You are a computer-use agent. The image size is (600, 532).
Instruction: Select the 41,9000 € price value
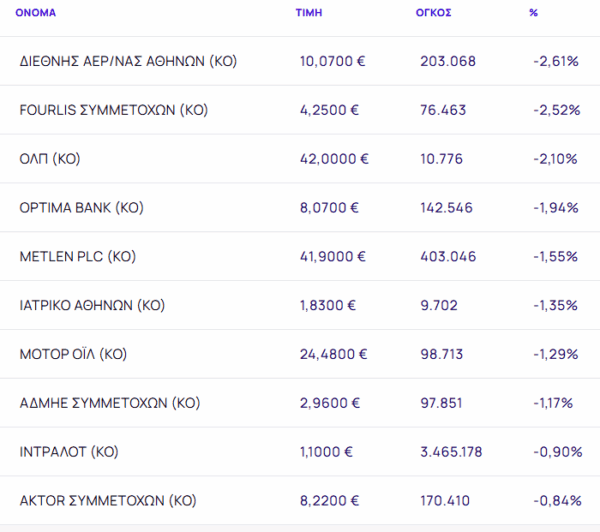click(x=334, y=257)
